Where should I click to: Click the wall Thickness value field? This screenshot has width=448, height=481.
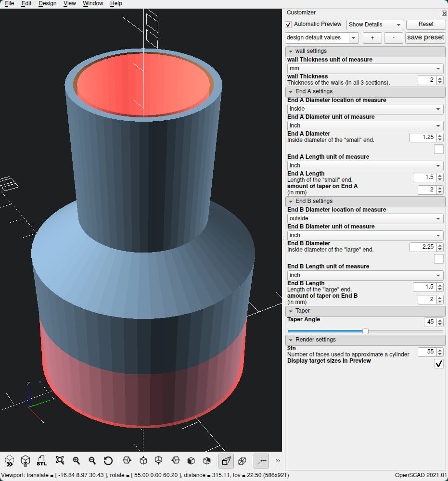pos(427,80)
